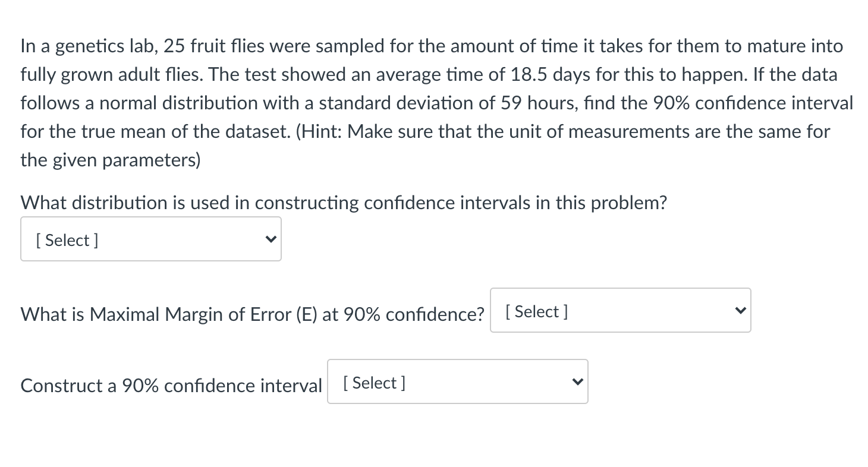Click the chevron arrow on Margin of Error dropdown
Viewport: 868px width, 467px height.
point(740,310)
